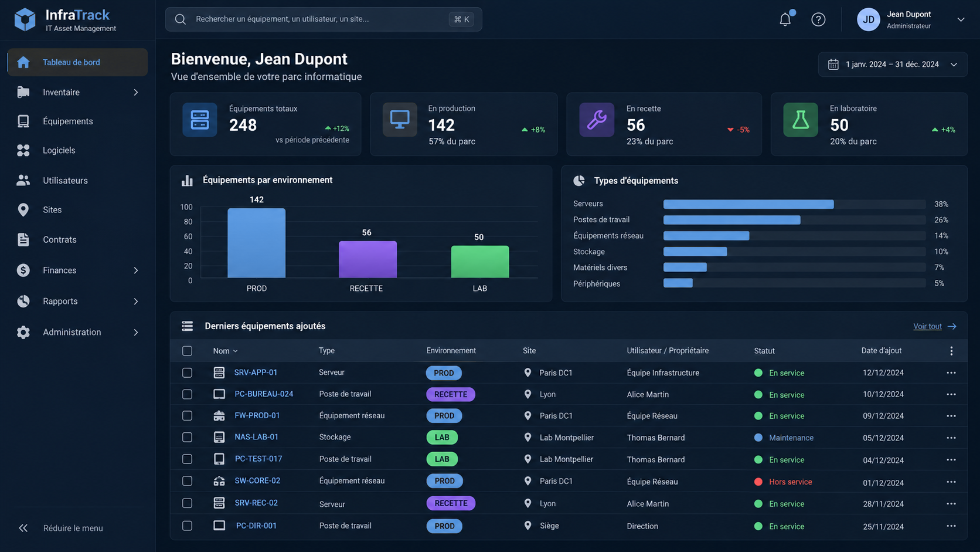Check the SRV-APP-01 row checkbox
The image size is (980, 552).
[187, 372]
